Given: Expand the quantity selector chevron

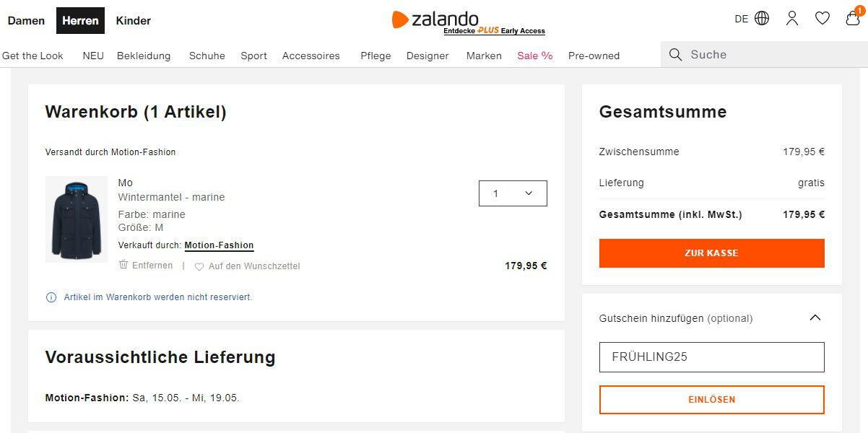Looking at the screenshot, I should pos(528,193).
